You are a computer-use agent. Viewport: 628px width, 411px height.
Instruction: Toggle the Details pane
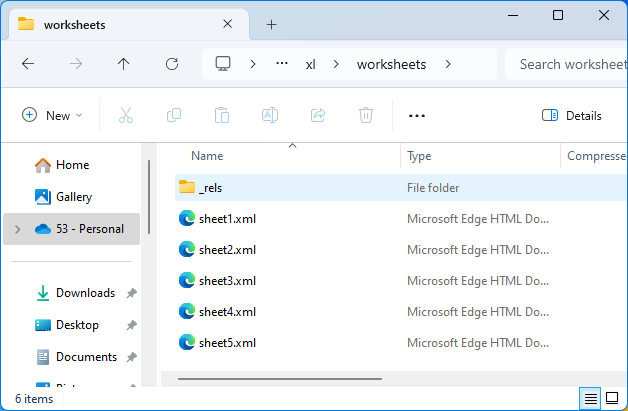pyautogui.click(x=572, y=115)
